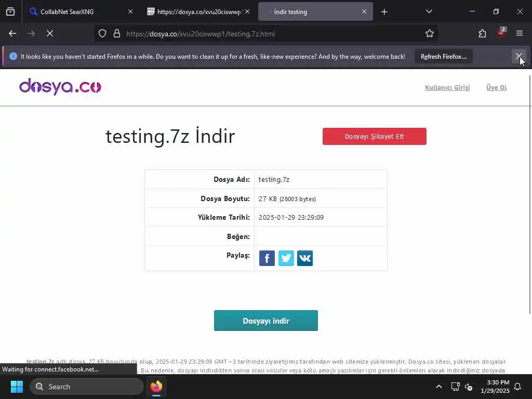This screenshot has height=399, width=532.
Task: Open Firefox hamburger application menu
Action: tap(520, 34)
